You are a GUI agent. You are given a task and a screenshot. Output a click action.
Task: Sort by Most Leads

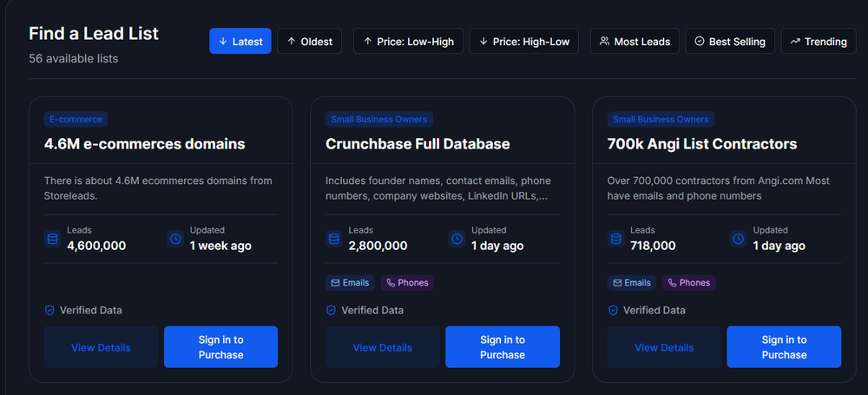(x=635, y=41)
